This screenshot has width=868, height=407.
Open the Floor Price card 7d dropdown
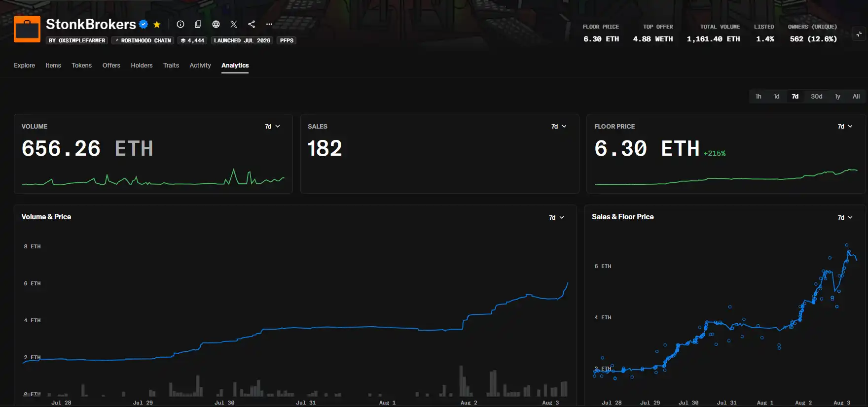click(845, 127)
